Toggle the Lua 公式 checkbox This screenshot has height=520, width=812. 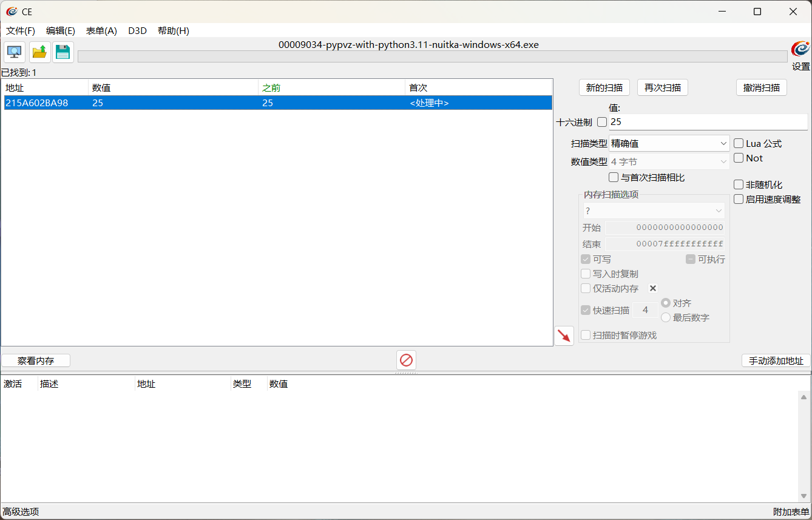[x=739, y=144]
